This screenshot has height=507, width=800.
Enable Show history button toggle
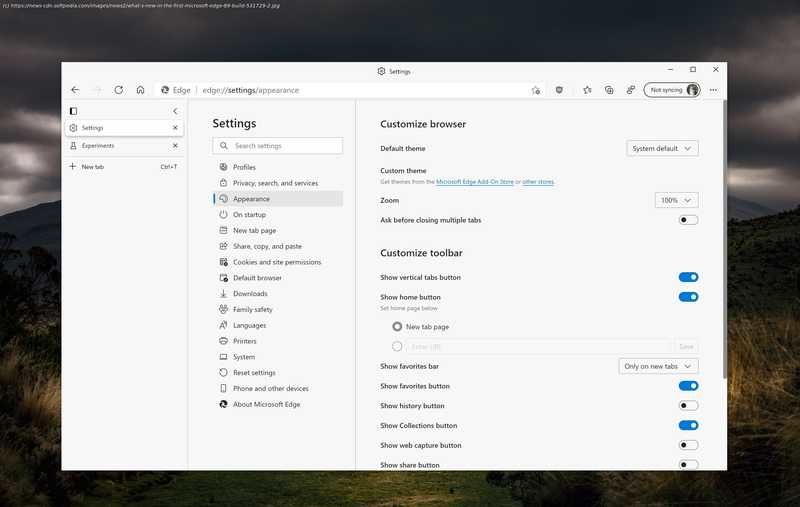point(688,406)
